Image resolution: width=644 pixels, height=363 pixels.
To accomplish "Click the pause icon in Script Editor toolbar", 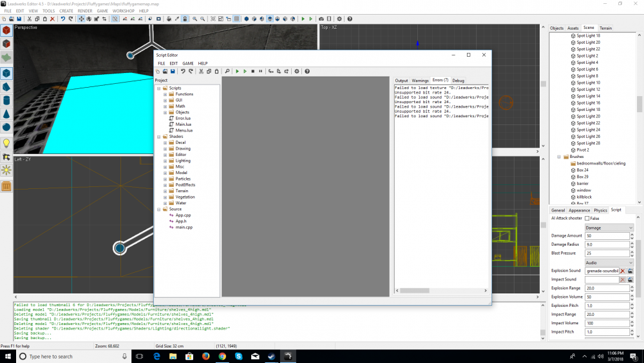I will [x=260, y=71].
